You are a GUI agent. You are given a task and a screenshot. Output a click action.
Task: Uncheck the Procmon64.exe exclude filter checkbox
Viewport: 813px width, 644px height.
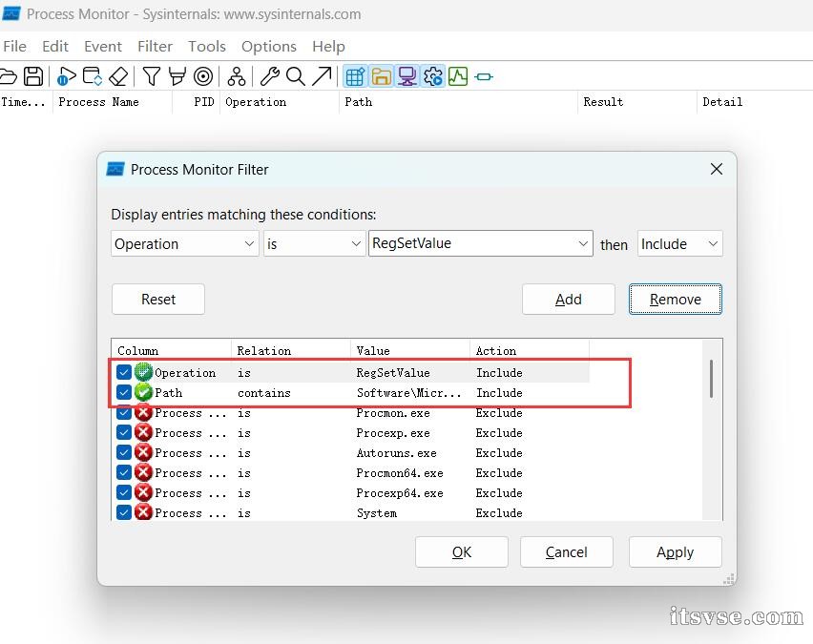coord(124,472)
